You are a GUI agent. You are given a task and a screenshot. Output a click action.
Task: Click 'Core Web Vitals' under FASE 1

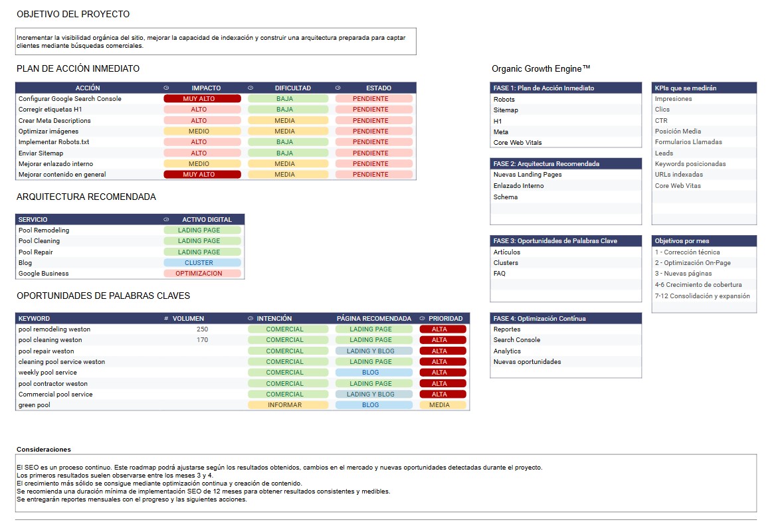click(x=518, y=143)
